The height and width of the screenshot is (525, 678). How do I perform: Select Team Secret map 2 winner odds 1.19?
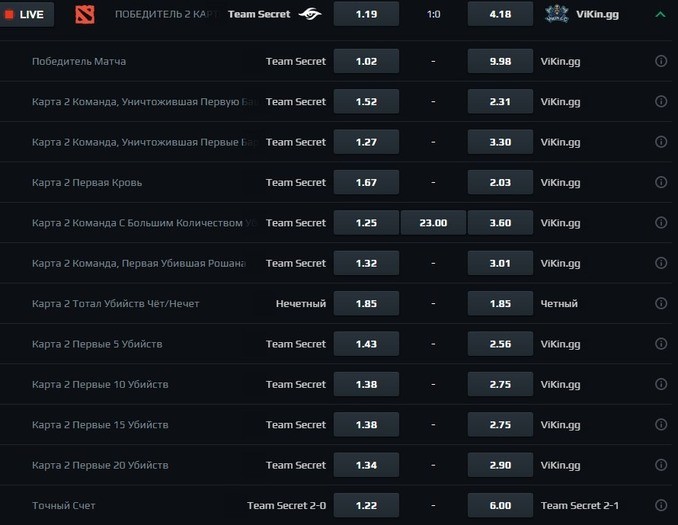click(366, 14)
